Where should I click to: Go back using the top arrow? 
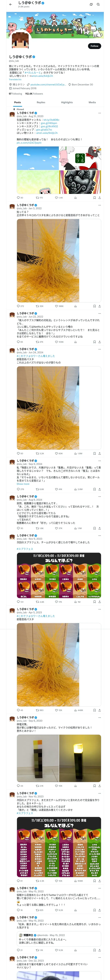pyautogui.click(x=11, y=5)
